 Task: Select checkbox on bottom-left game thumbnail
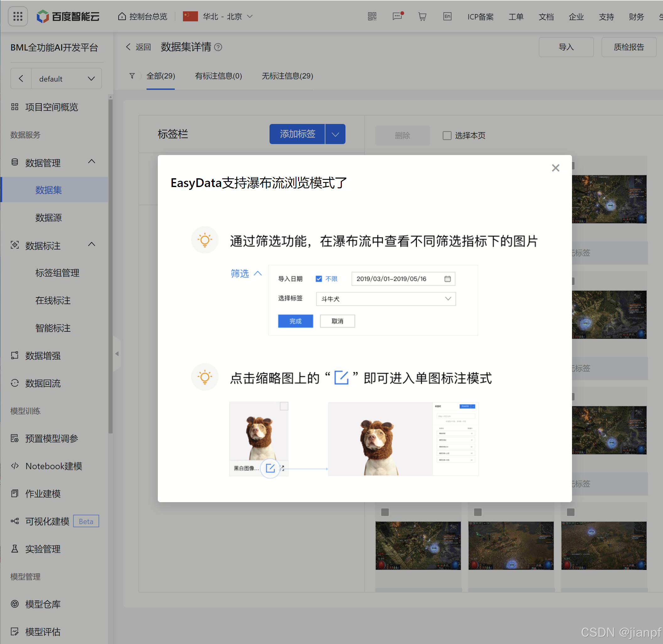(385, 512)
